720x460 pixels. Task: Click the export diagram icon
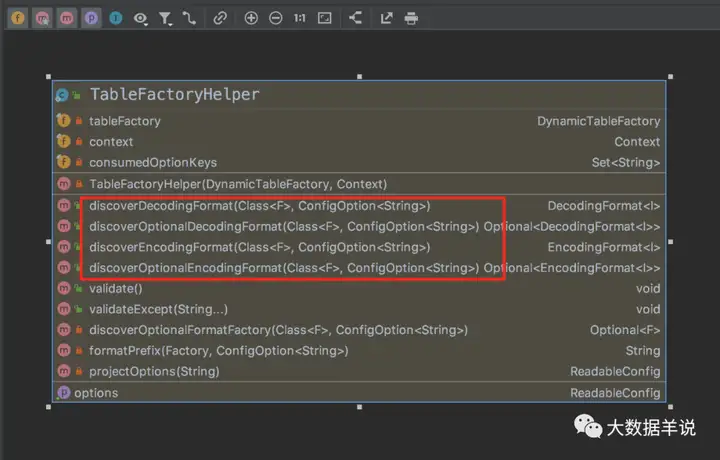tap(386, 18)
